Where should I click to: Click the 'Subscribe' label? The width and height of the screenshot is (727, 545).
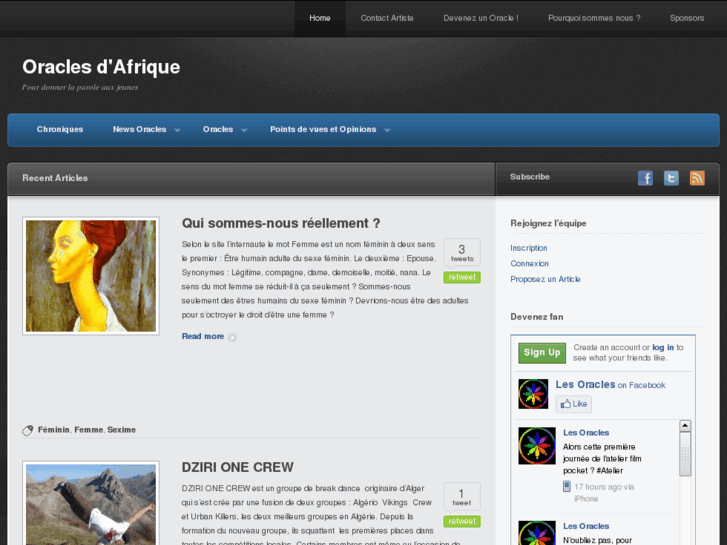529,177
